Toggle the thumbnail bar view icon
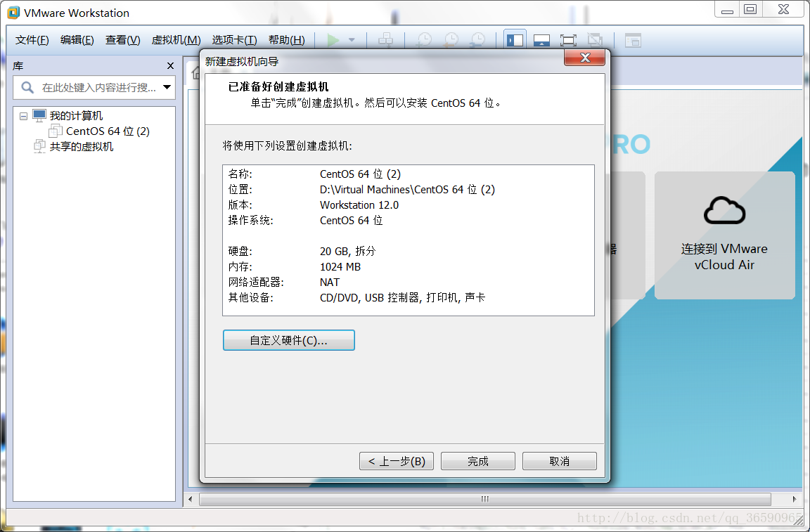The height and width of the screenshot is (532, 810). click(541, 40)
